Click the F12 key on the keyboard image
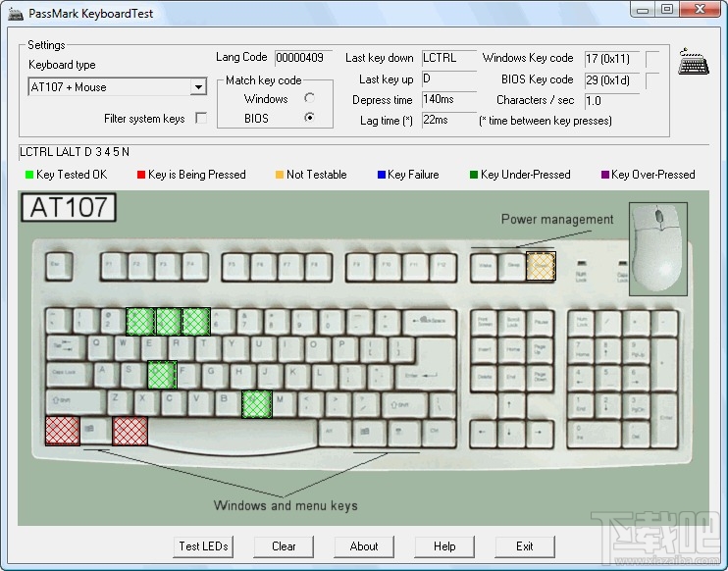The width and height of the screenshot is (728, 571). point(442,267)
